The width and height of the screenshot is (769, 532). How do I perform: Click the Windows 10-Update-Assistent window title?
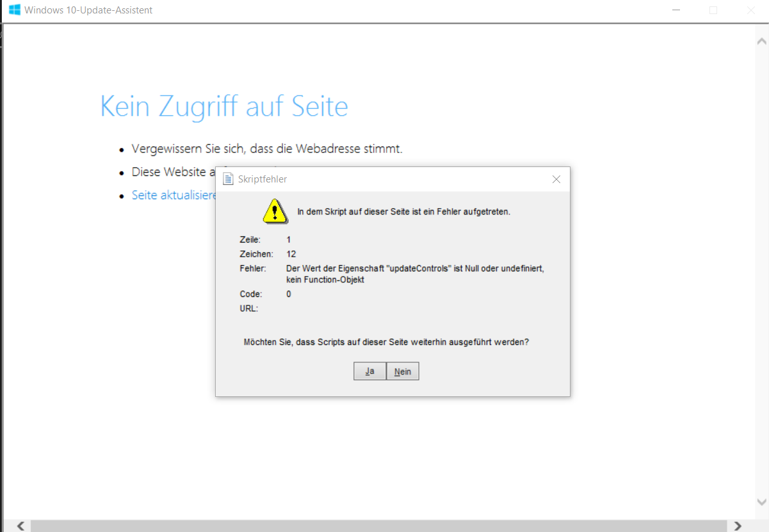[88, 10]
